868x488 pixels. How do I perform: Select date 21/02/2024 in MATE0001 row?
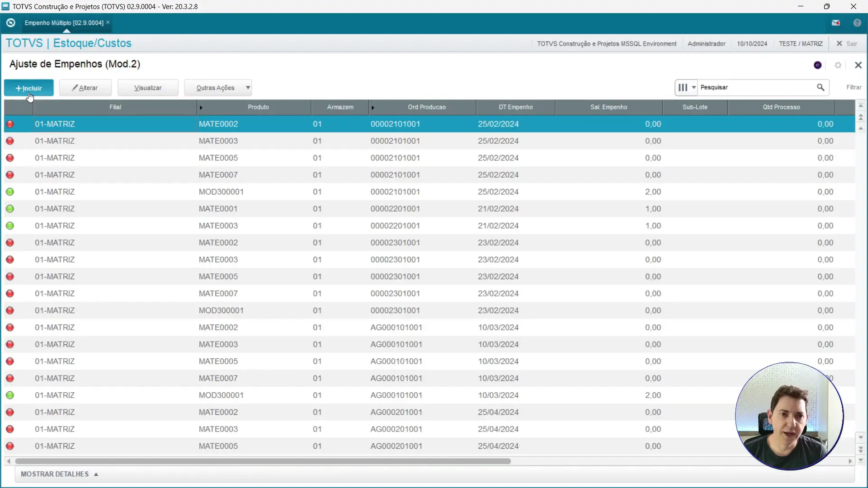pyautogui.click(x=498, y=209)
